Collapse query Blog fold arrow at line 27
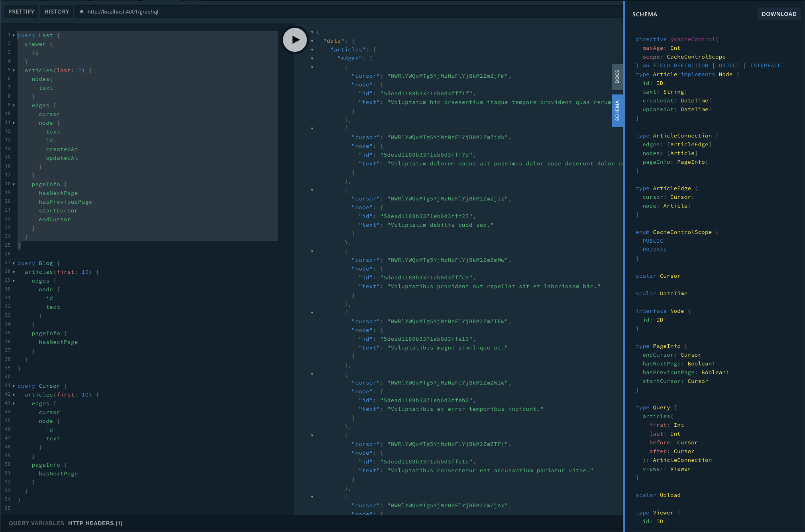 (x=14, y=263)
